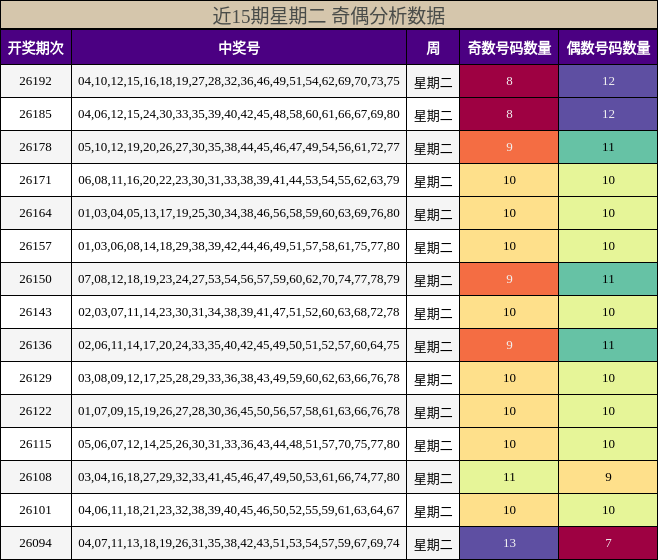Select issue number 26164

35,213
